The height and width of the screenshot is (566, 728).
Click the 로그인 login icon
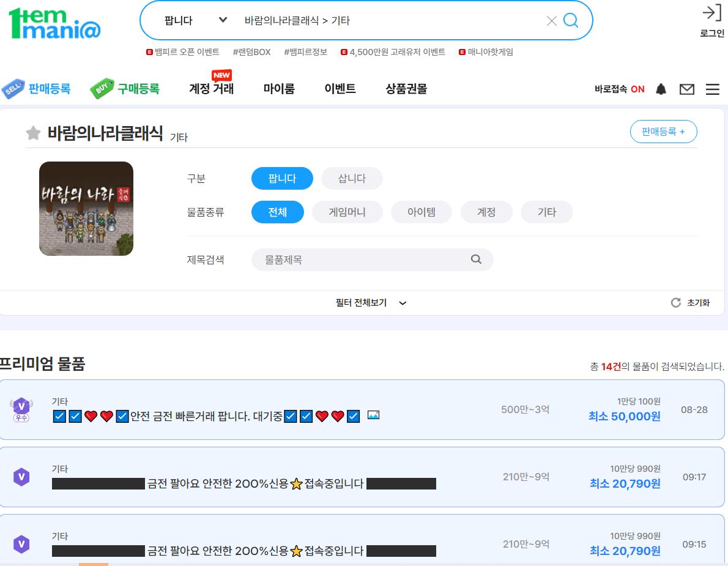(x=711, y=21)
